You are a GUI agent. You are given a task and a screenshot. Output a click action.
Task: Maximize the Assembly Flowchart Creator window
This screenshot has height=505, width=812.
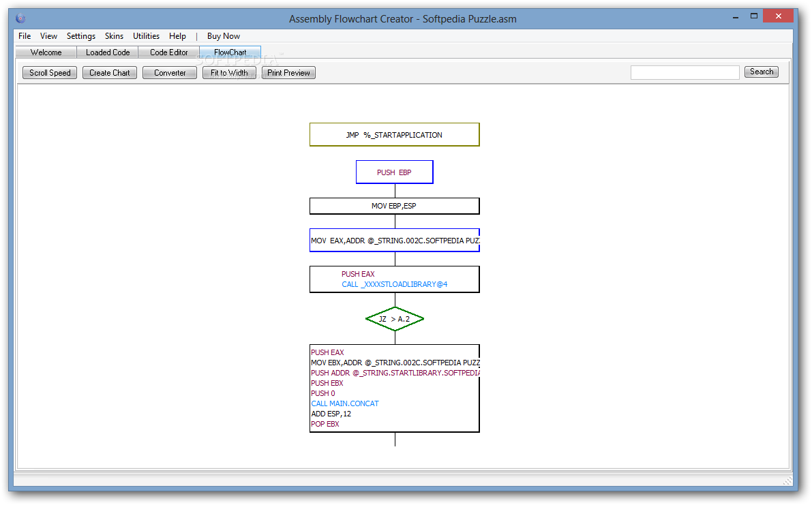[x=754, y=16]
